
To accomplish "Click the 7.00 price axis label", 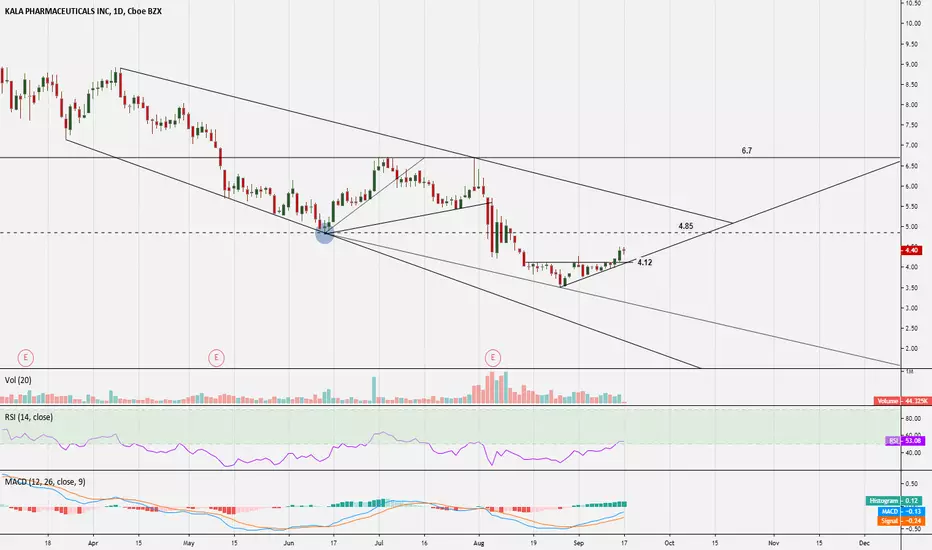I will point(912,146).
